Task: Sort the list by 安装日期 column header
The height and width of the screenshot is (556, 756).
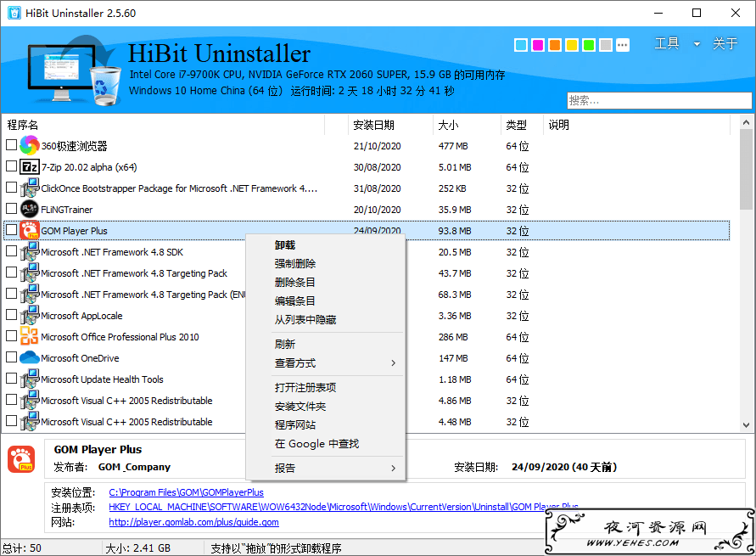Action: pyautogui.click(x=390, y=125)
